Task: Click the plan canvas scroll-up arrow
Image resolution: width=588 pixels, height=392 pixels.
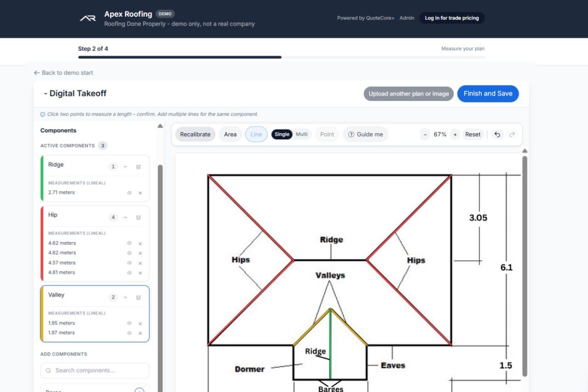Action: pos(525,151)
